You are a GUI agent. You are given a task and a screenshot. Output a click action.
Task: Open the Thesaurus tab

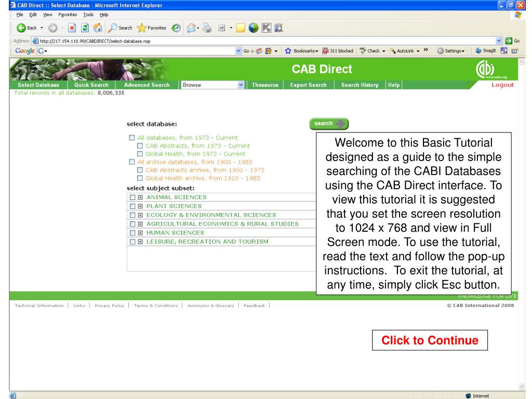click(265, 85)
